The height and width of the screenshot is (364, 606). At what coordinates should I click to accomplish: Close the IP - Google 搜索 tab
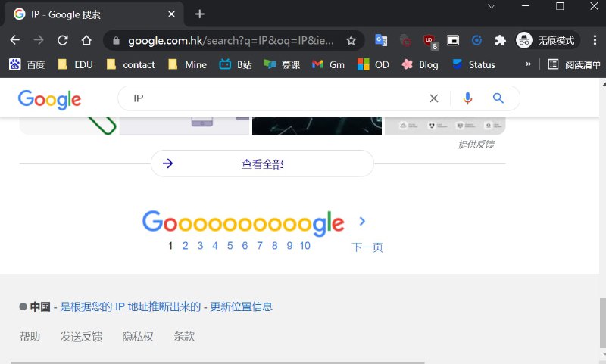click(172, 14)
